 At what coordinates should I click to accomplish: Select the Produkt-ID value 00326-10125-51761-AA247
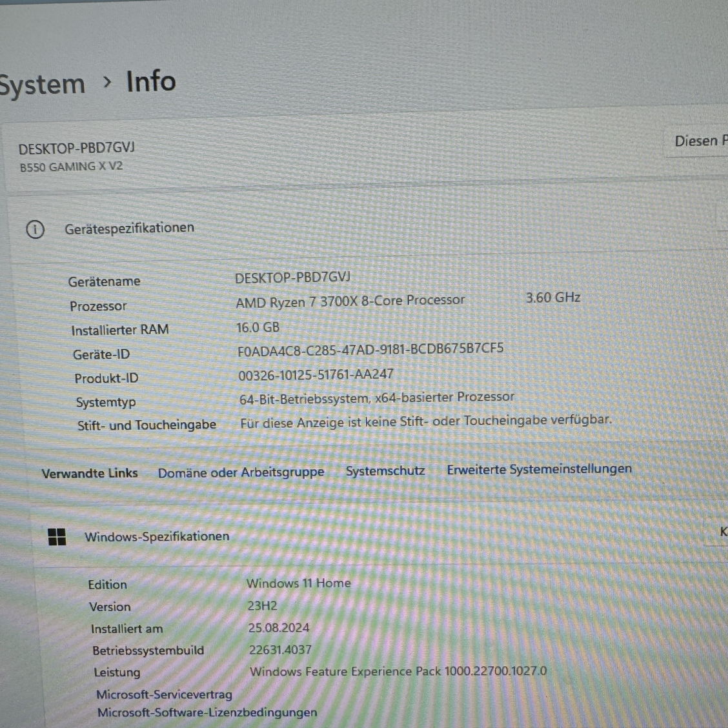coord(316,375)
